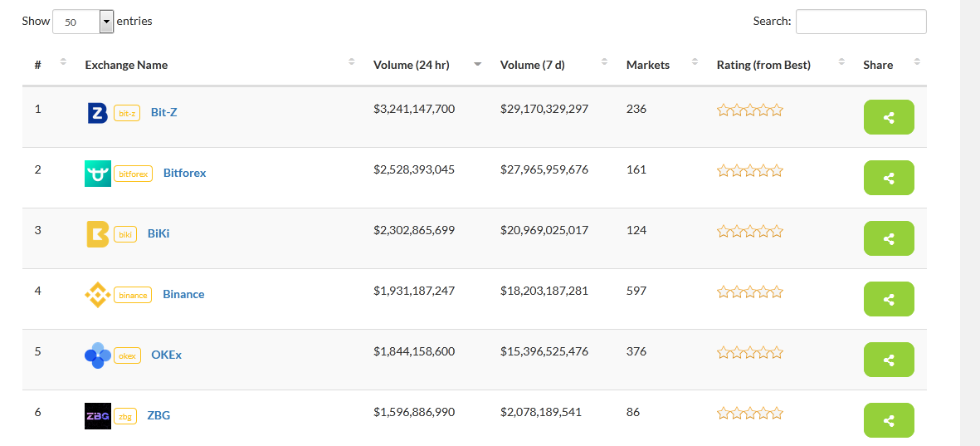980x446 pixels.
Task: Sort table by Volume (24 hr)
Action: click(412, 65)
